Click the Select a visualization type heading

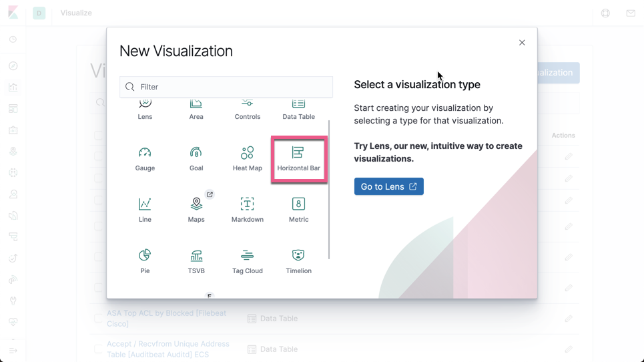pyautogui.click(x=417, y=84)
